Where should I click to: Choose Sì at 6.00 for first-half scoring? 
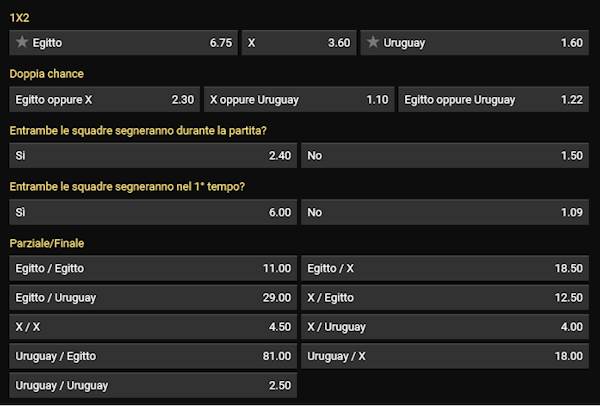(153, 213)
